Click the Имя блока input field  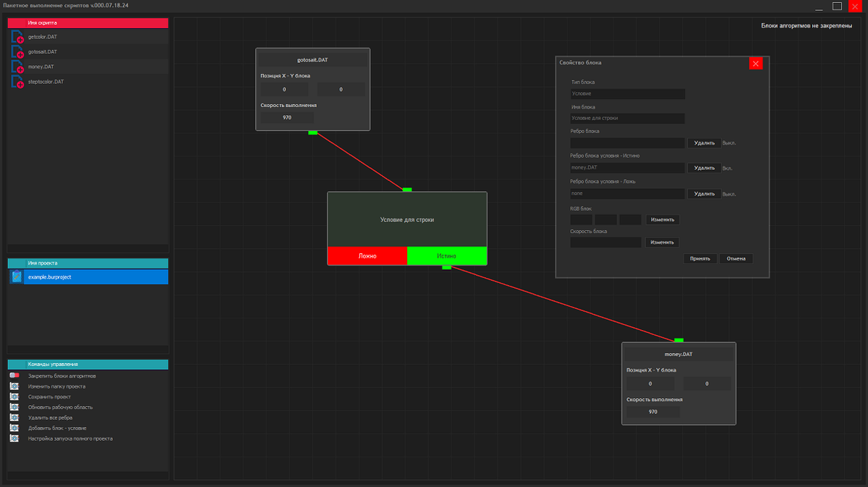[x=627, y=118]
